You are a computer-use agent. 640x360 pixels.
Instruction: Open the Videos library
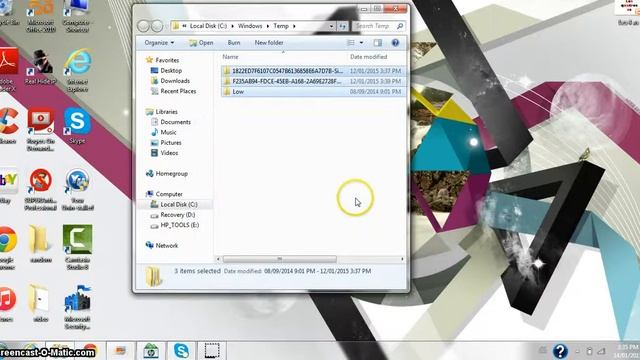tap(169, 153)
